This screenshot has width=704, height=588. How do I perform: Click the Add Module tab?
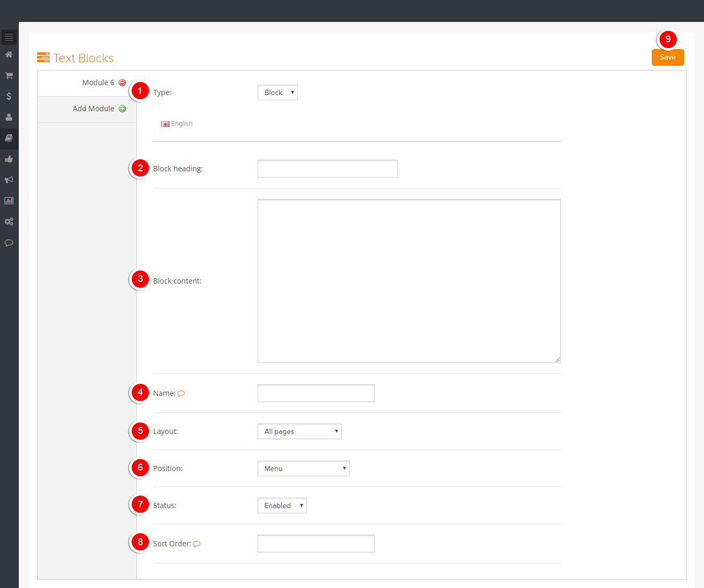[x=87, y=109]
